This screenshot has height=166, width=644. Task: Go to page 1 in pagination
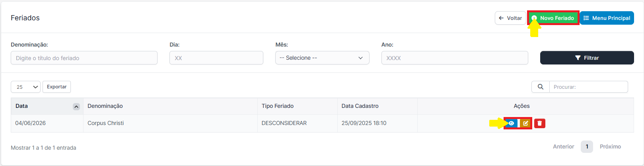[x=587, y=146]
